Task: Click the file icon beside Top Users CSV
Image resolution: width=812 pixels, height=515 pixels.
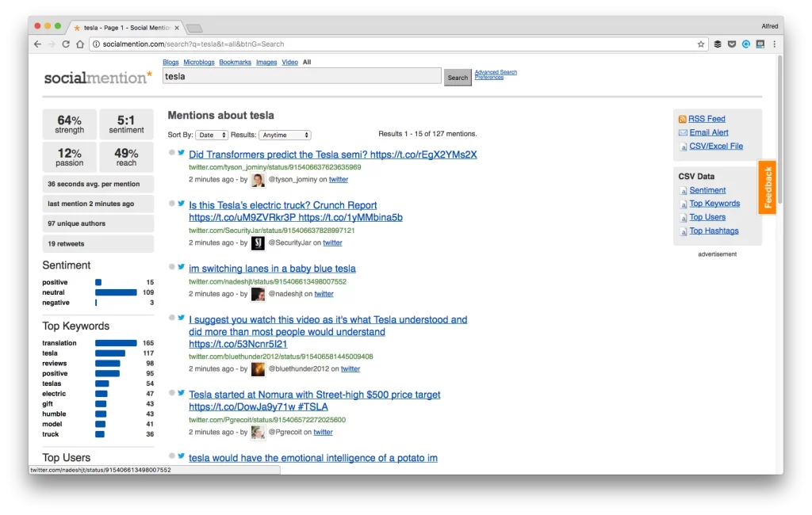Action: (683, 217)
